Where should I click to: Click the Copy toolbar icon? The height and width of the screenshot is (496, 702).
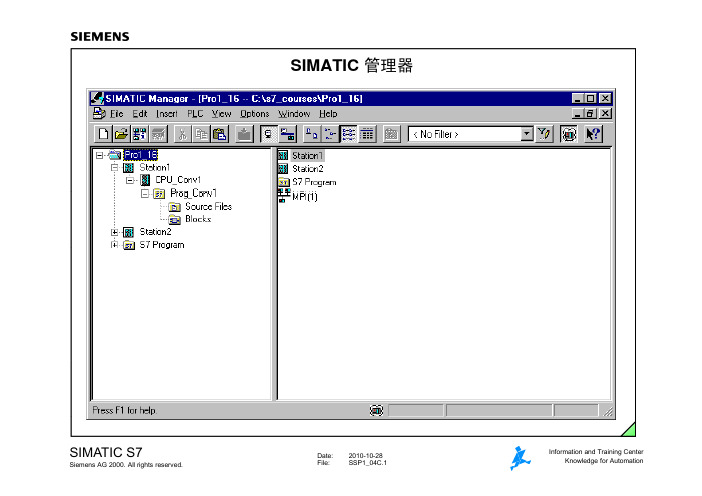[201, 134]
